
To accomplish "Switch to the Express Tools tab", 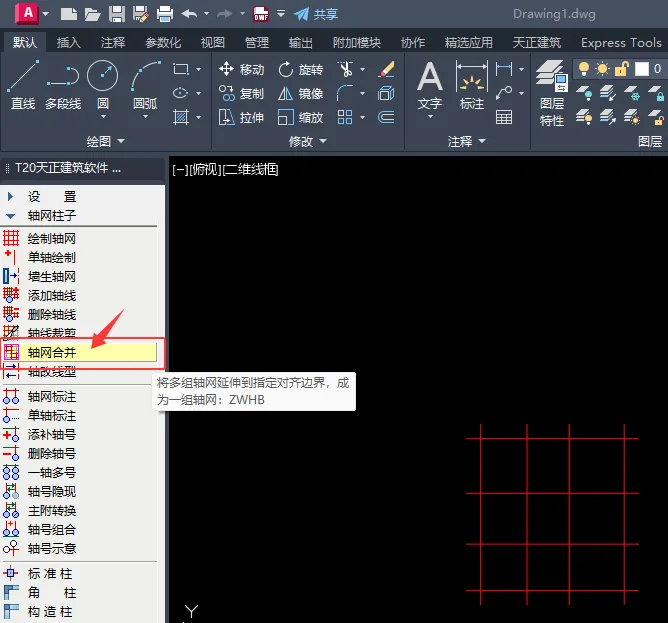I will tap(621, 43).
